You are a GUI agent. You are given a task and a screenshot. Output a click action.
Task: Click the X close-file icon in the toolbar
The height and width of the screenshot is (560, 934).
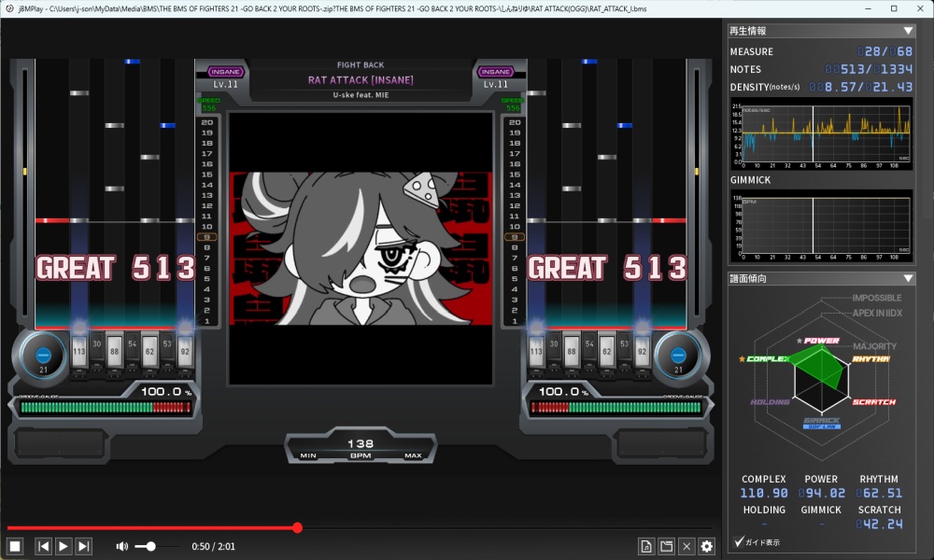tap(686, 546)
